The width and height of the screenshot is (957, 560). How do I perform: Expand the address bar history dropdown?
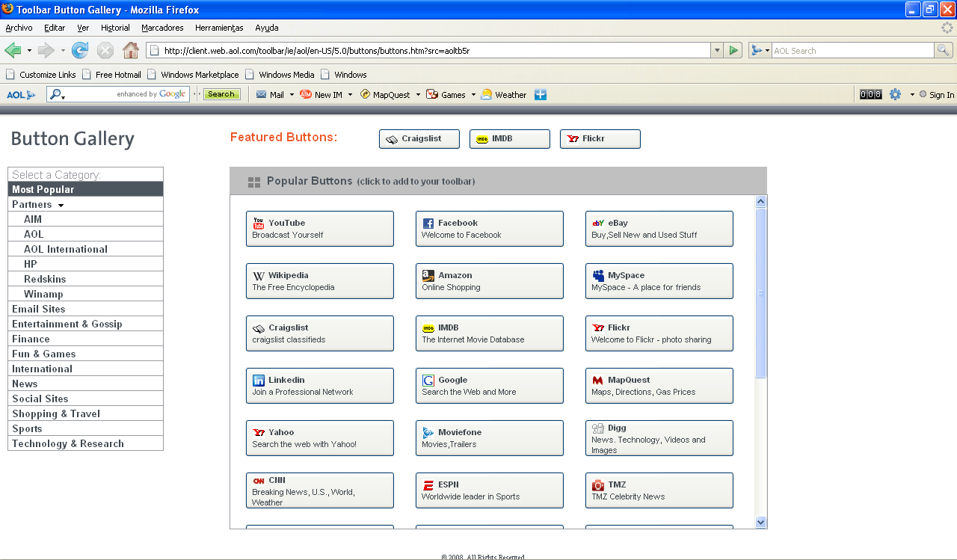click(x=716, y=50)
